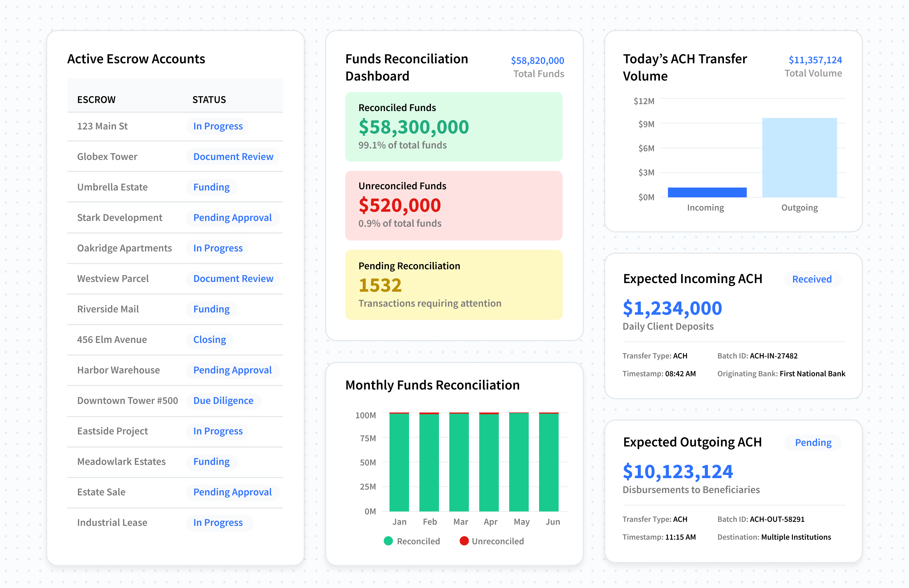Open Riverside Mail escrow entry
The image size is (909, 588).
point(175,309)
